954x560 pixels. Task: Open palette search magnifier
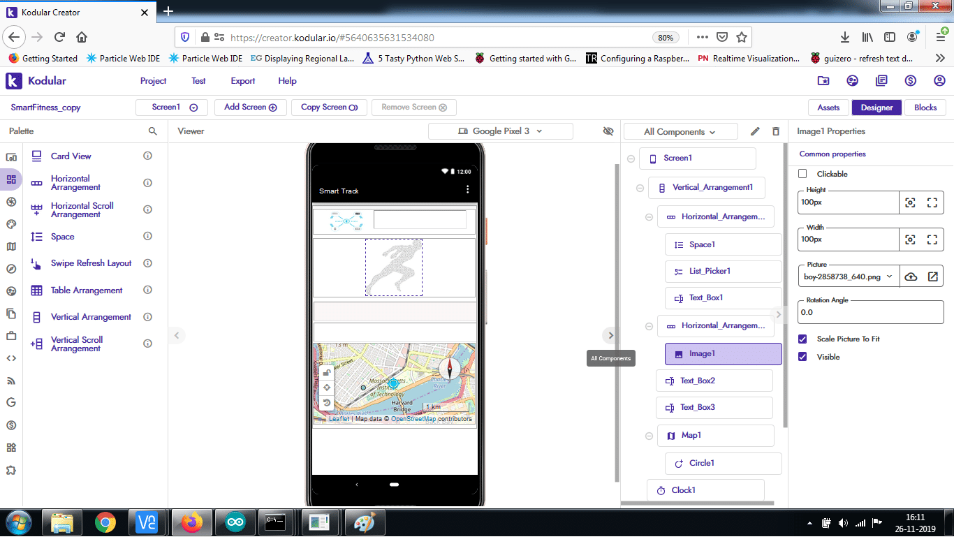click(153, 131)
